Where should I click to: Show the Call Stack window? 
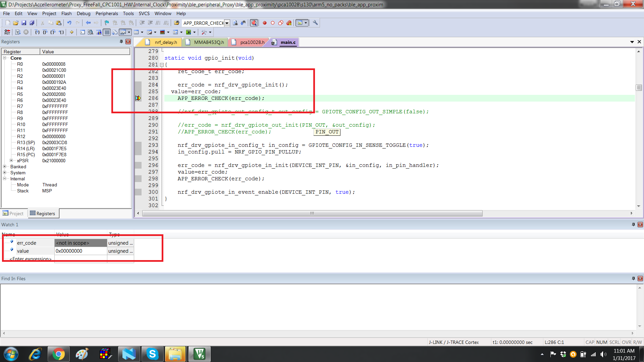click(115, 32)
